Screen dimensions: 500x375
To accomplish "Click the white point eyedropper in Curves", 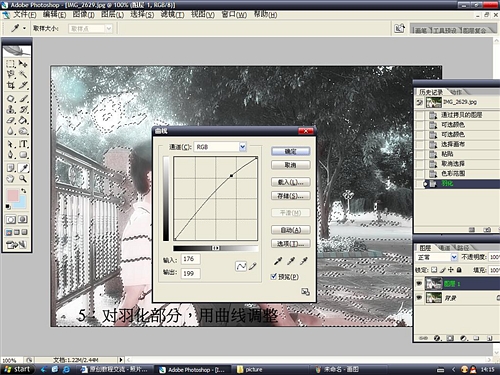I will [304, 261].
